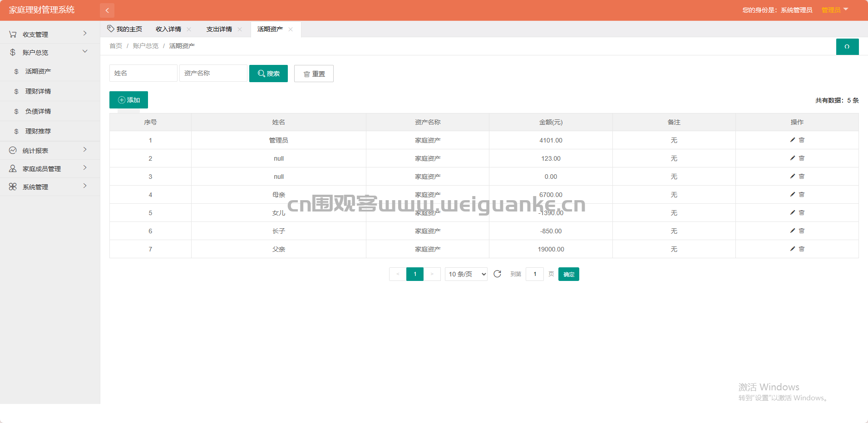The width and height of the screenshot is (868, 423).
Task: Edit row with amount 123.00
Action: click(x=793, y=158)
